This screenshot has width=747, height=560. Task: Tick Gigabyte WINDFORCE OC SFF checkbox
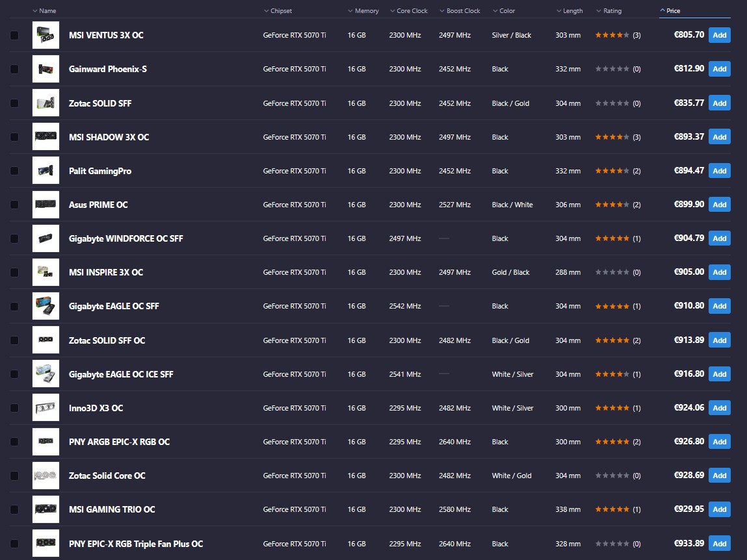(14, 238)
